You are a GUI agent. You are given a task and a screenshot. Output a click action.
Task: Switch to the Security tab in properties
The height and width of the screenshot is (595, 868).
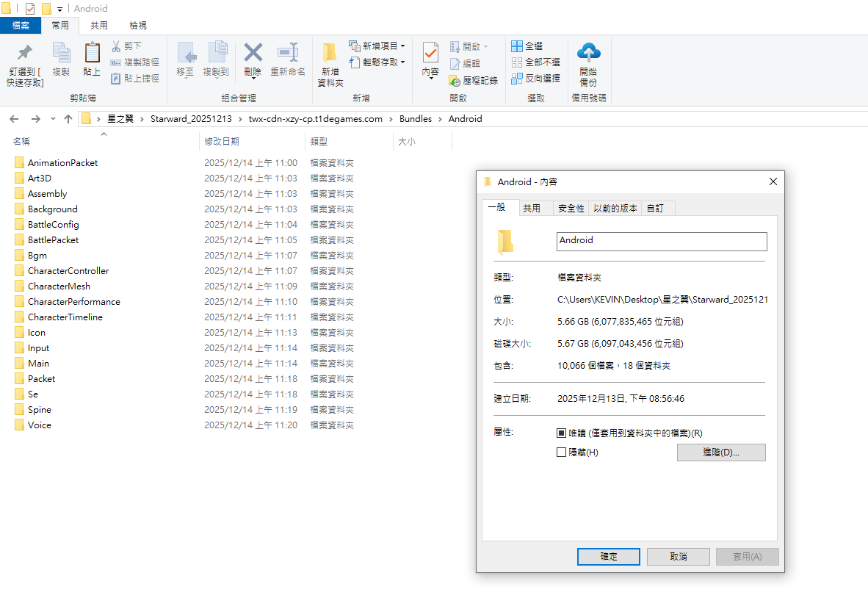click(571, 209)
